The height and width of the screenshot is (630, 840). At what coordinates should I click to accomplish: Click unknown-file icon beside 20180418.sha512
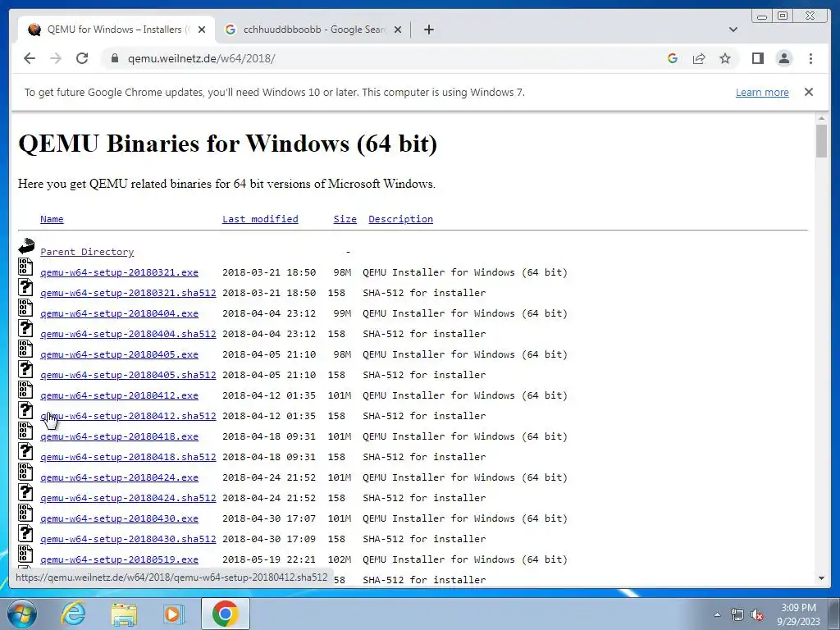pos(25,451)
